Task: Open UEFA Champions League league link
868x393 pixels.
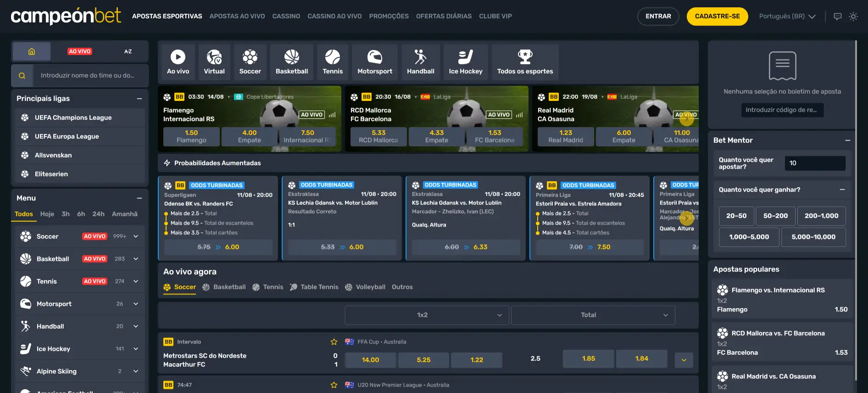Action: coord(80,118)
